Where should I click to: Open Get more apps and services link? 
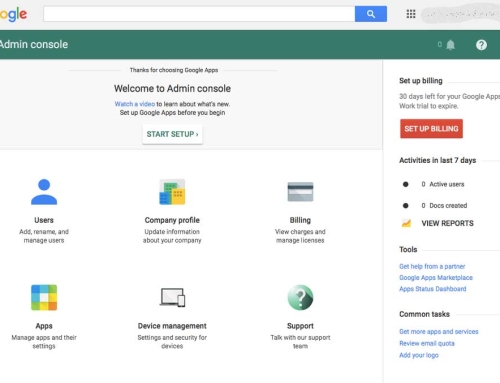coord(439,331)
